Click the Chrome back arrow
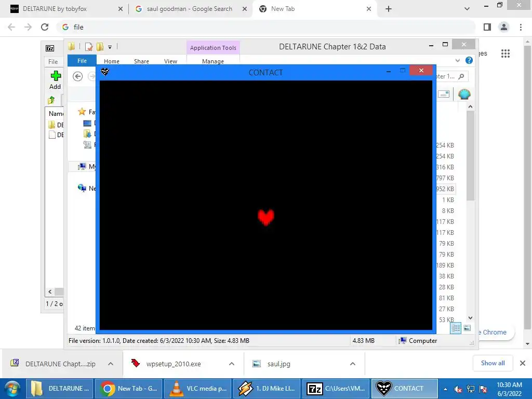The height and width of the screenshot is (399, 532). [11, 27]
